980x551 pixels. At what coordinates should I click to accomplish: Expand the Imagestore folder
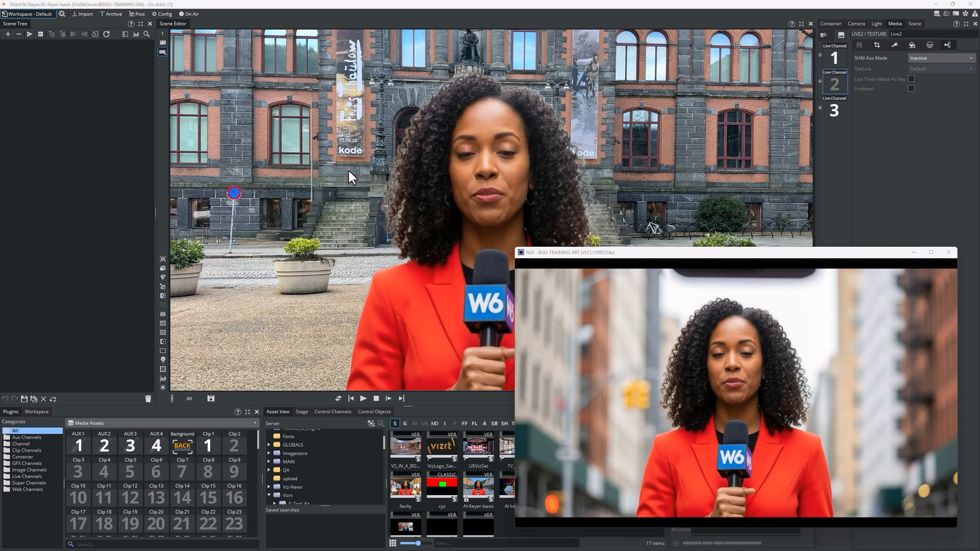tap(269, 454)
